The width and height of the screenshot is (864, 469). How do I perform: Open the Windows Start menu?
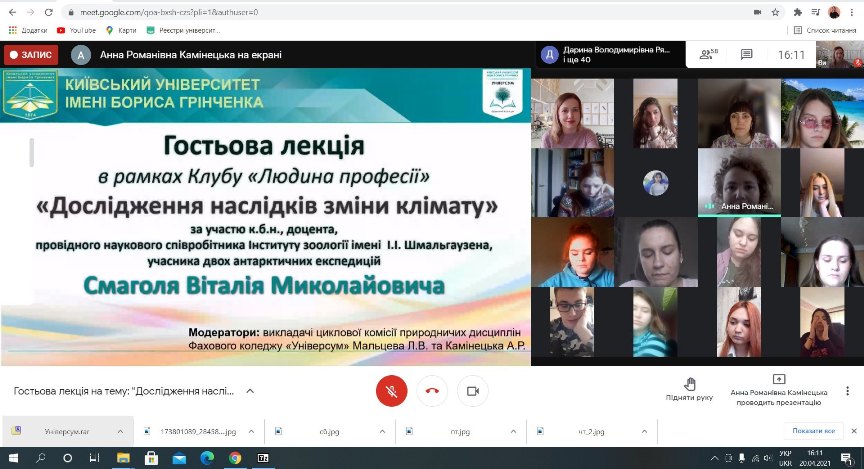(13, 458)
